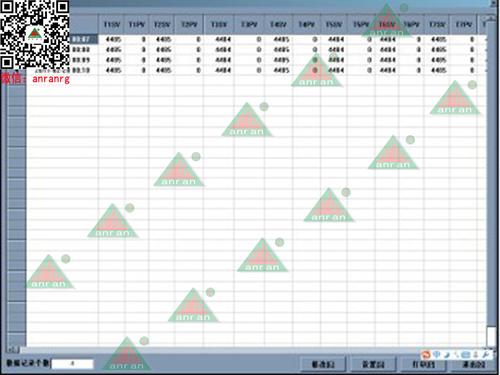Click the second button in the bottom row
This screenshot has width=500, height=375.
374,364
